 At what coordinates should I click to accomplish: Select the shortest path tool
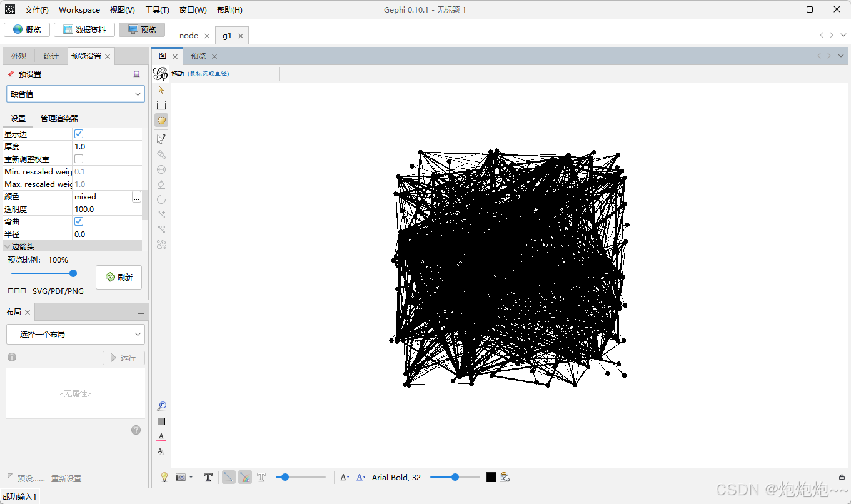point(161,229)
